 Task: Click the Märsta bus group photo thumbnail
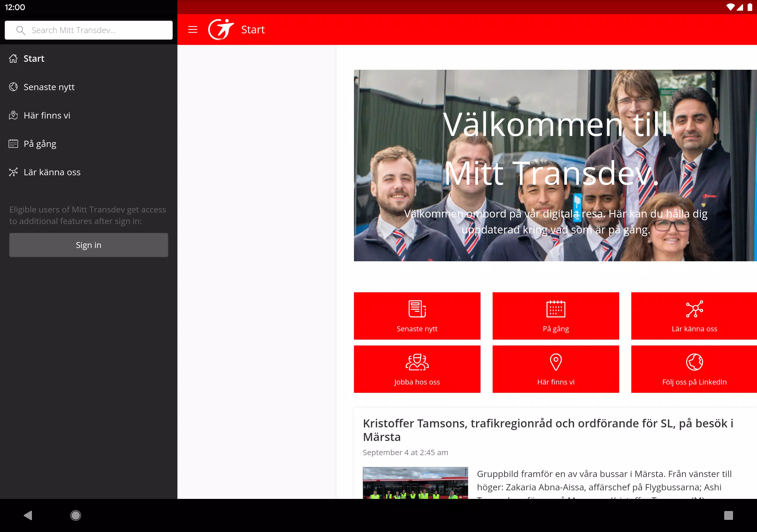coord(415,483)
